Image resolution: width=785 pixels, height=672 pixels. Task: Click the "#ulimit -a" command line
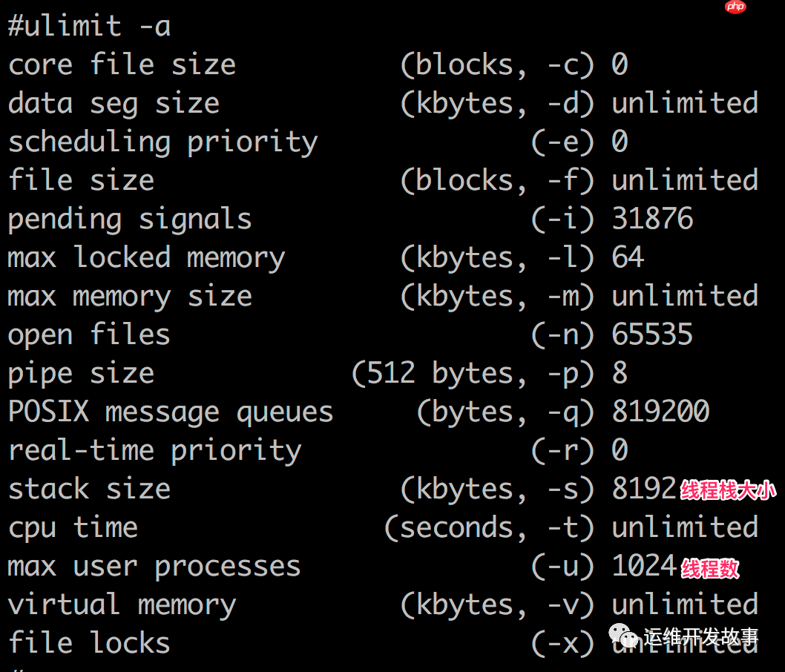[x=89, y=27]
